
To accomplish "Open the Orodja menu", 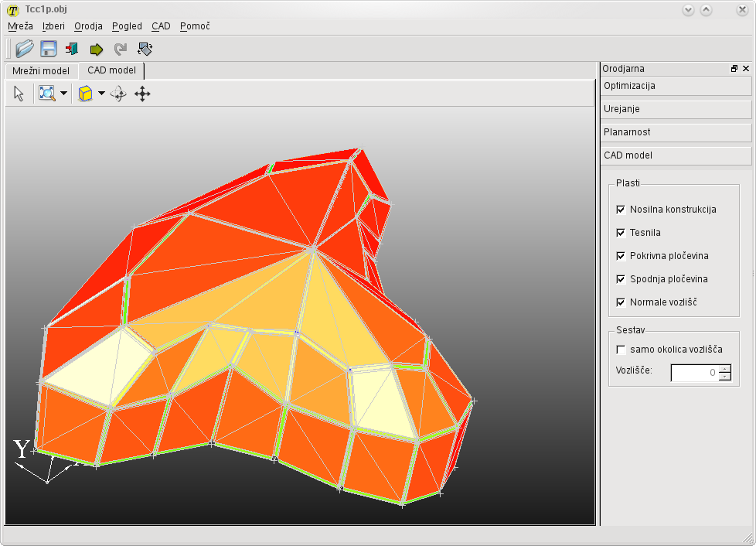I will 88,26.
